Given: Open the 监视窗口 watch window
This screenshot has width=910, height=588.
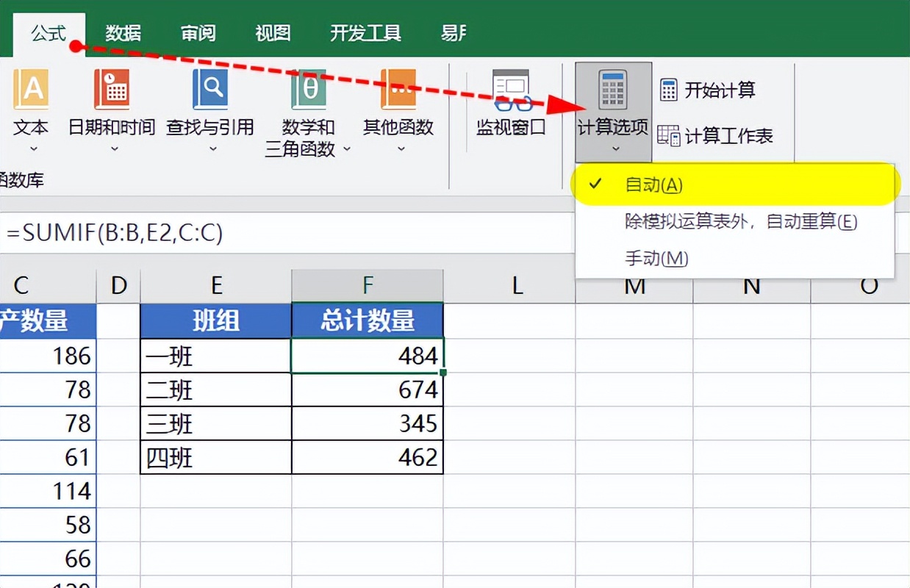Looking at the screenshot, I should pyautogui.click(x=512, y=90).
